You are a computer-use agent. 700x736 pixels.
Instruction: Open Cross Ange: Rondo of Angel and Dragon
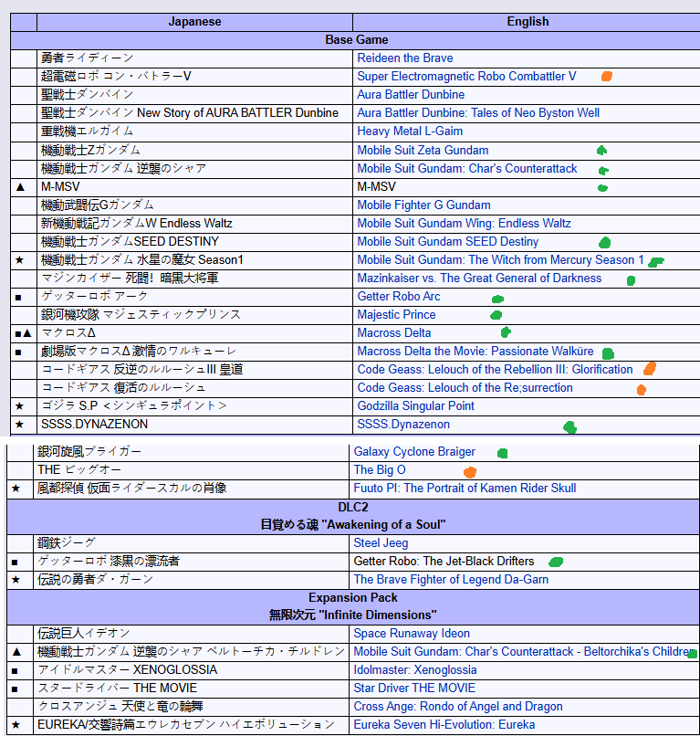pyautogui.click(x=458, y=707)
